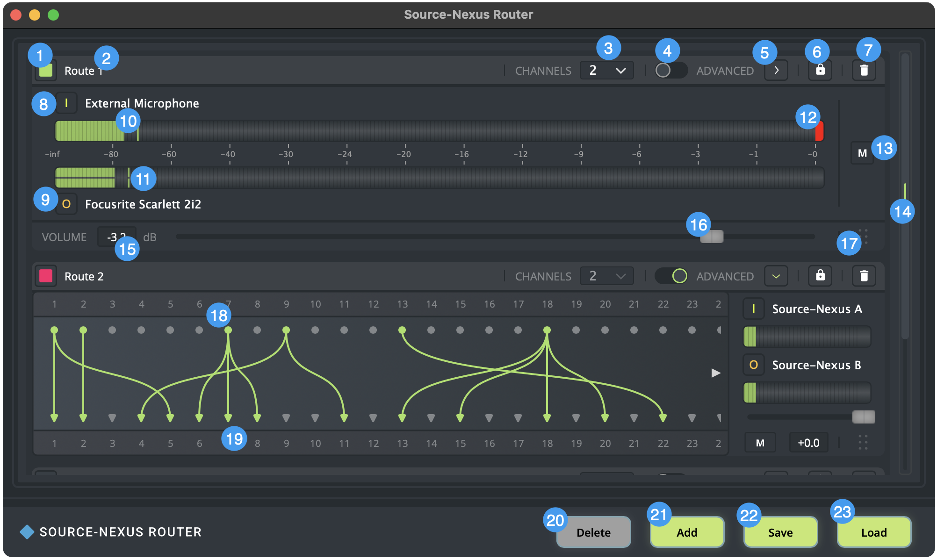Collapse Route 2 advanced chevron
Viewport: 937px width, 560px height.
pos(776,276)
